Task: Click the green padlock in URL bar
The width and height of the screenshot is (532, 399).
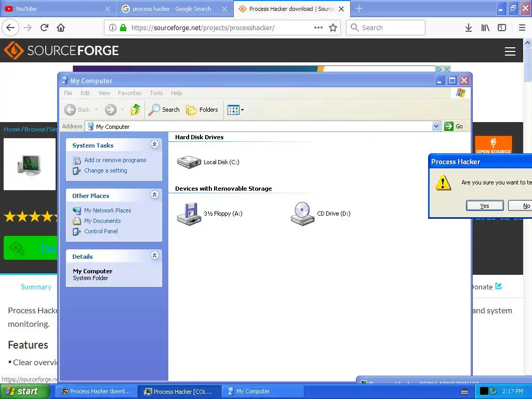Action: pos(124,28)
